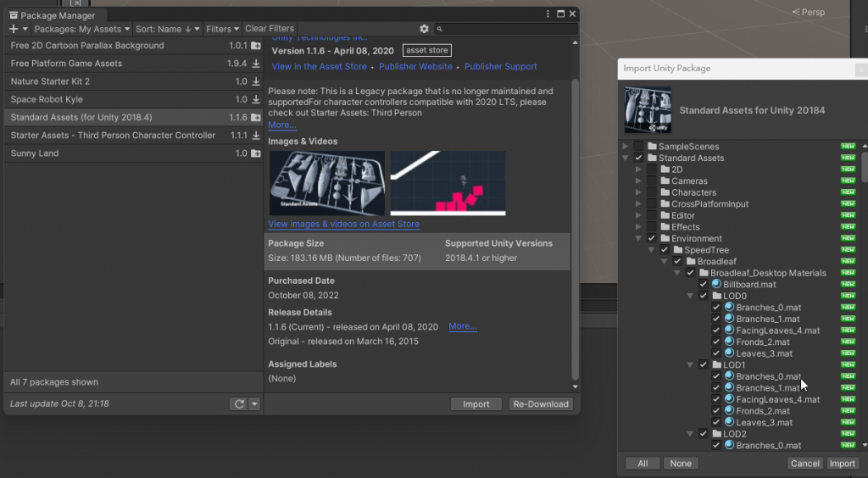This screenshot has width=868, height=478.
Task: Collapse the LOD1 folder arrow
Action: point(690,365)
